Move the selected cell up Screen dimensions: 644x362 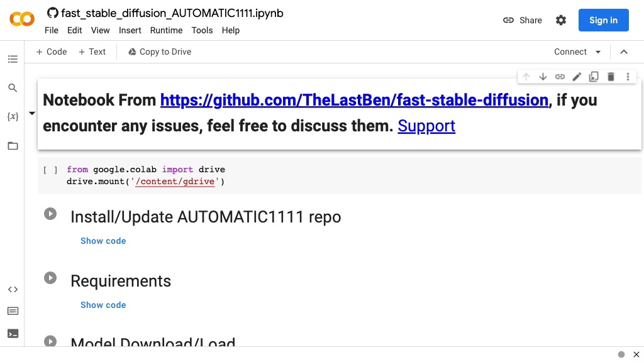pos(526,76)
